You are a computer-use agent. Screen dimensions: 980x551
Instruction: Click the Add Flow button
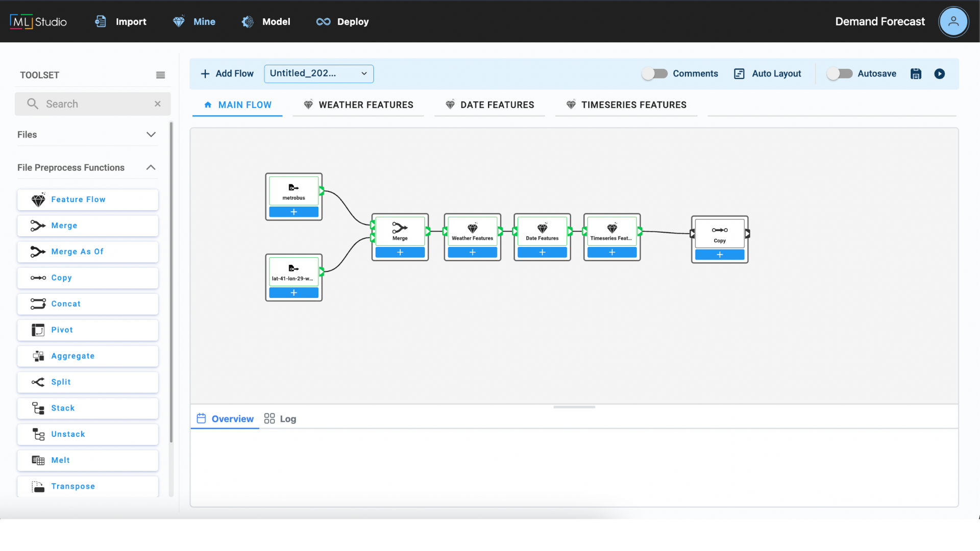pyautogui.click(x=227, y=74)
